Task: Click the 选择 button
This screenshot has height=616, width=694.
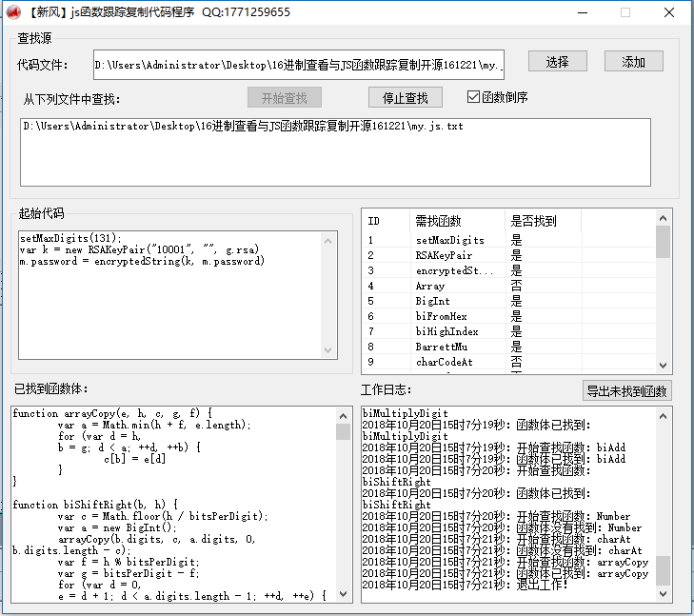Action: [x=557, y=62]
